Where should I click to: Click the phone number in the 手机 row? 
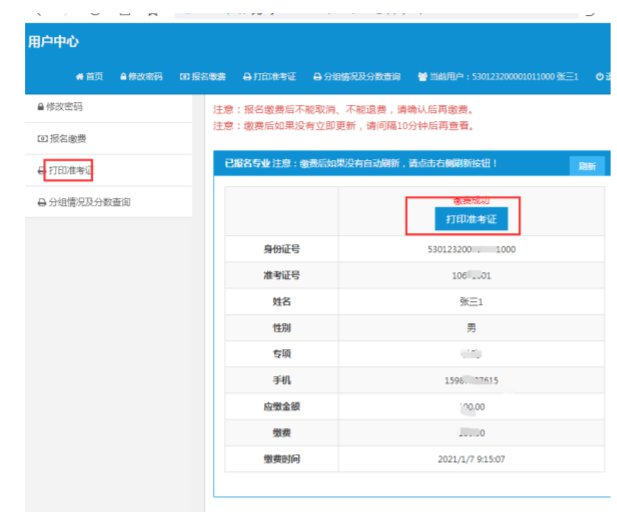click(x=470, y=380)
